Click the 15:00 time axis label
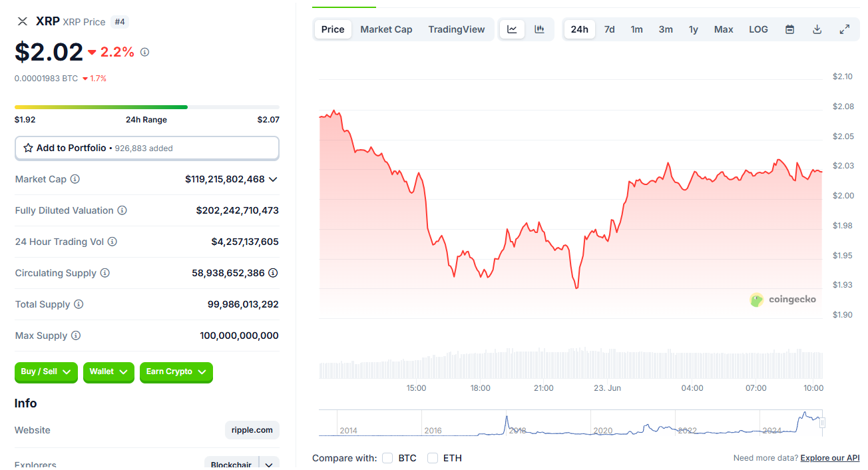This screenshot has width=868, height=470. click(416, 388)
